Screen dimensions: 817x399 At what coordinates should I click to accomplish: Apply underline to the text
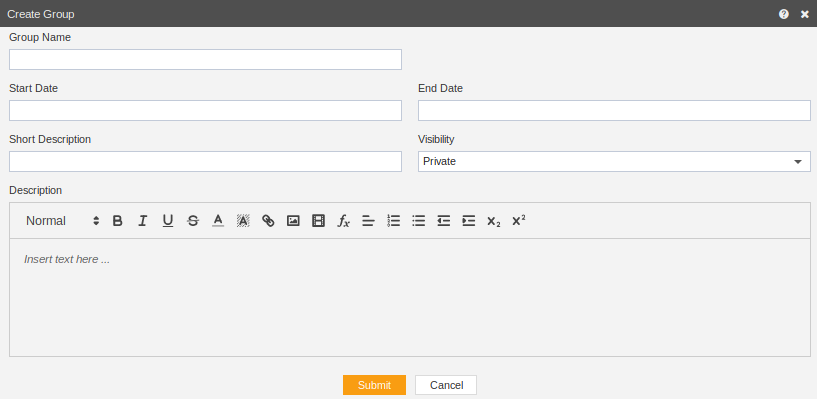pos(168,221)
